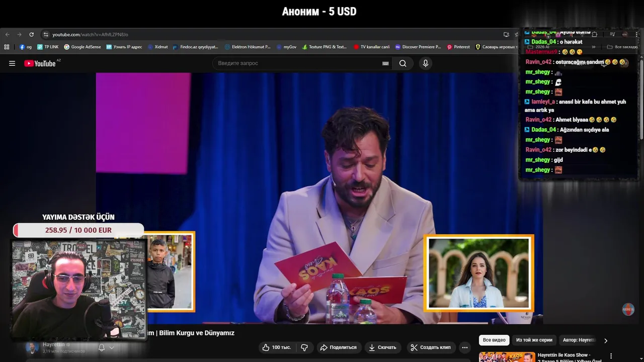Select the Все видео filter chip
This screenshot has height=362, width=644.
(x=494, y=340)
